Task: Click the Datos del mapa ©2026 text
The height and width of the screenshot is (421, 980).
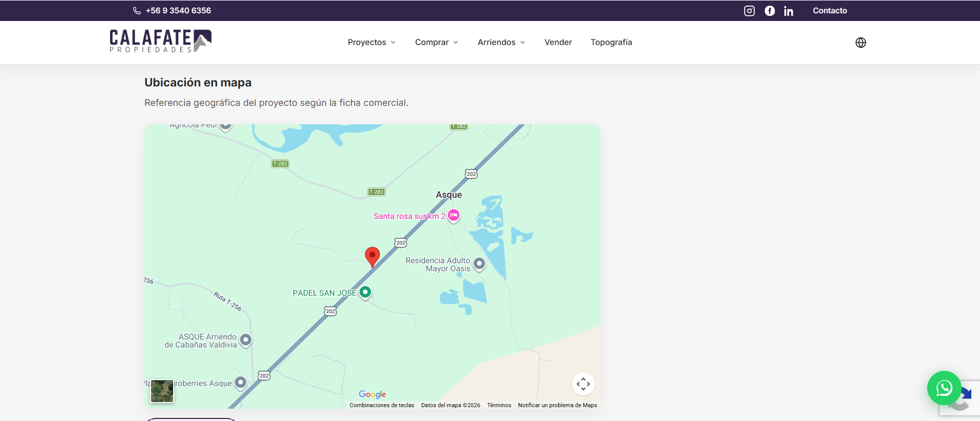Action: click(x=451, y=405)
